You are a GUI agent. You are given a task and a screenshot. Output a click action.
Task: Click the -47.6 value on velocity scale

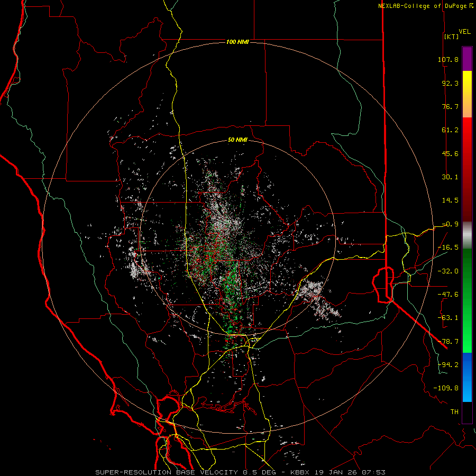coord(448,295)
